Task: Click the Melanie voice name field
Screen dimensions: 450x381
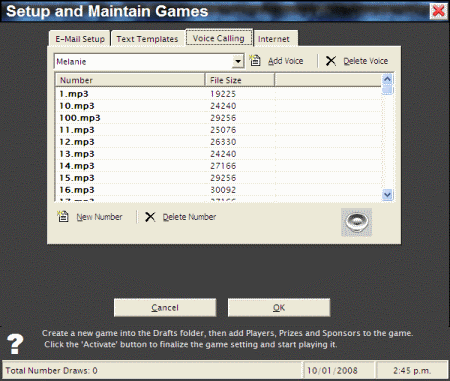Action: [x=144, y=62]
